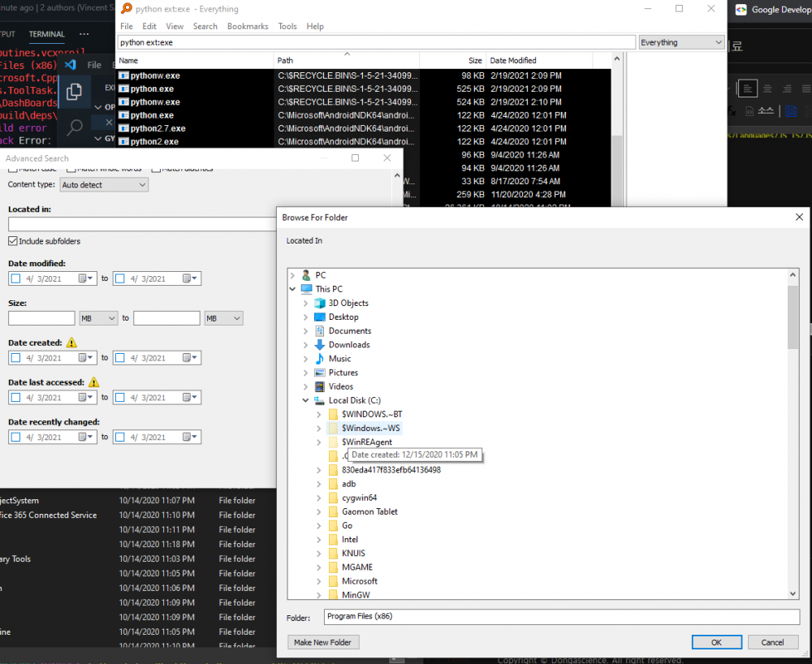Select the Gaomon Tablet folder icon

334,512
